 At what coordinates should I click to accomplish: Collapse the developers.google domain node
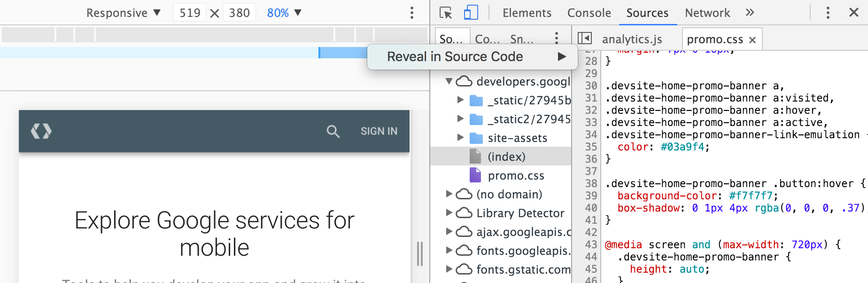449,81
